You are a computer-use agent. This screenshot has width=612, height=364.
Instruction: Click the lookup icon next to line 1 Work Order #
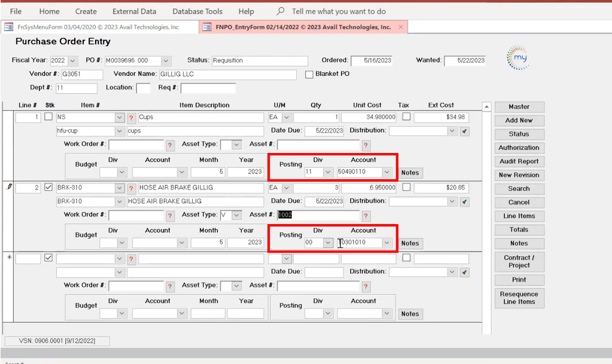click(170, 145)
